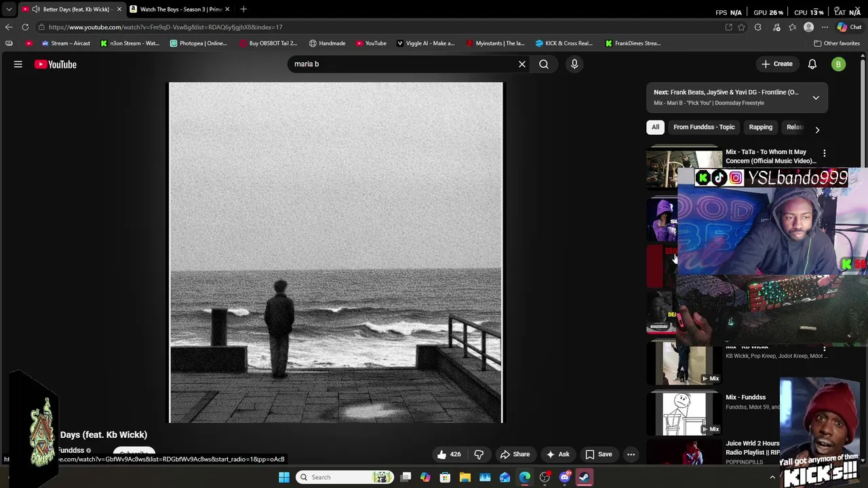The width and height of the screenshot is (868, 488).
Task: Open Copilot Chat in browser toolbar
Action: [x=849, y=27]
